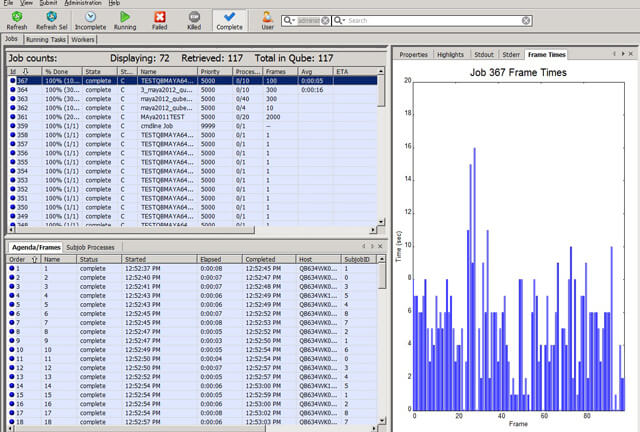Sort jobs by Id column header
This screenshot has height=432, width=640.
(24, 71)
